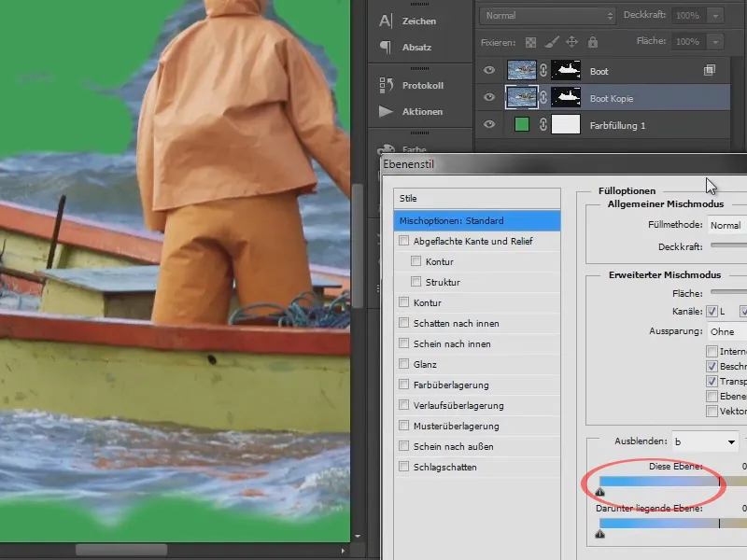Click the layer Fläche 100% field
Screen dimensions: 747x560
(x=689, y=42)
